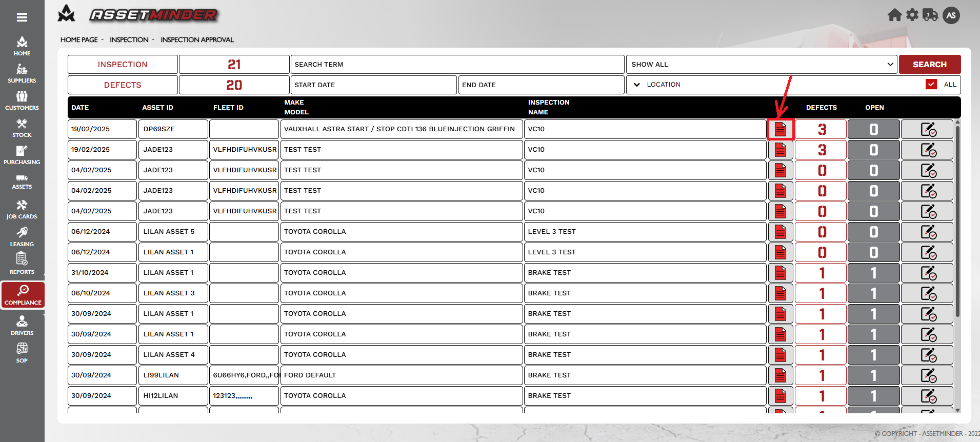Click the 123123 fleet ID cell
The image size is (980, 442).
pos(244,396)
